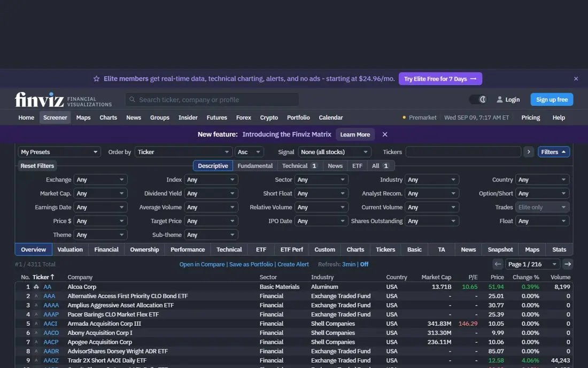This screenshot has height=368, width=588.
Task: Go to next results page arrow
Action: tap(568, 264)
